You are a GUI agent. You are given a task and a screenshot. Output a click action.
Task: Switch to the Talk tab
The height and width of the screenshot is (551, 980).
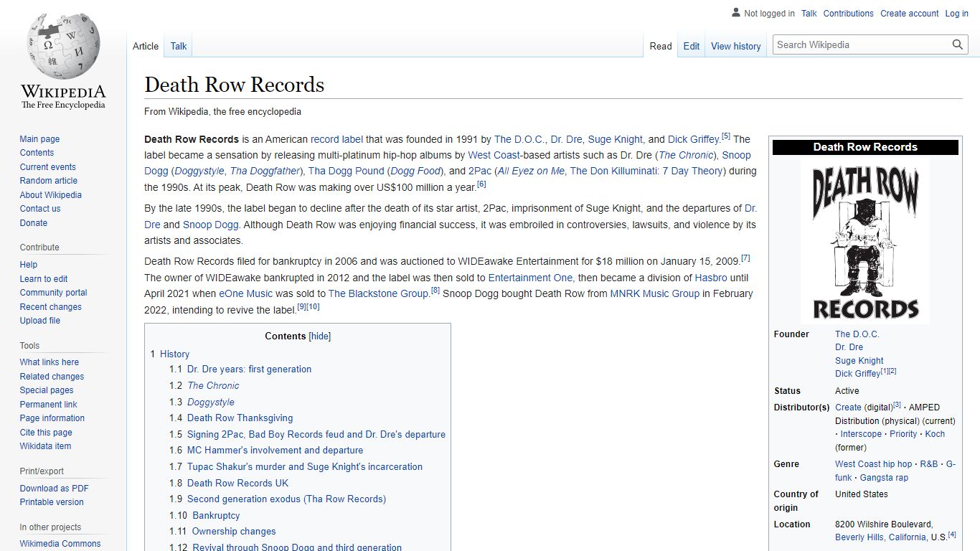coord(179,46)
